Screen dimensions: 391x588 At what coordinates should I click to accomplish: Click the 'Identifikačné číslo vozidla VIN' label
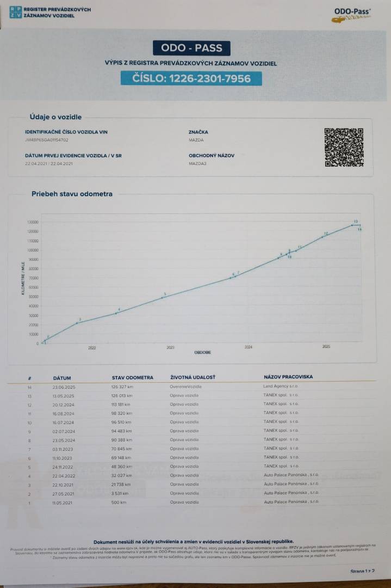tap(66, 132)
